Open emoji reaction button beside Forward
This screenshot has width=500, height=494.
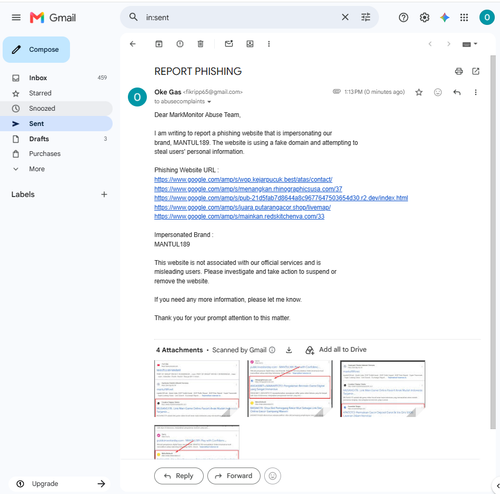pyautogui.click(x=272, y=476)
